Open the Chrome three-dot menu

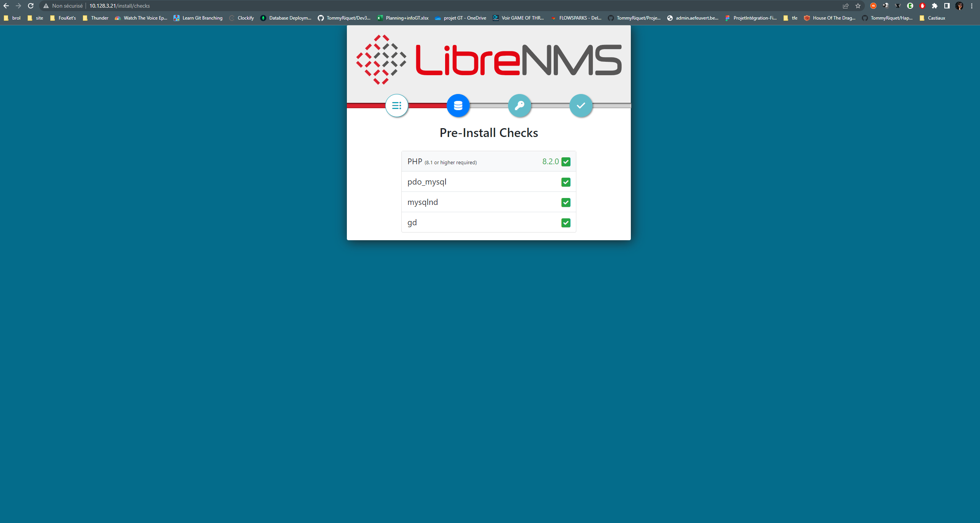pos(972,6)
